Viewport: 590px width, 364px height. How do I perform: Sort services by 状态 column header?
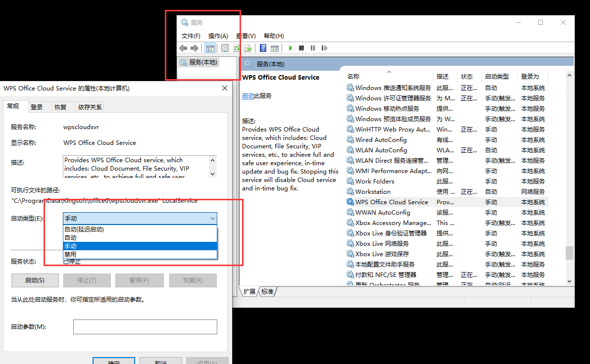pyautogui.click(x=469, y=76)
